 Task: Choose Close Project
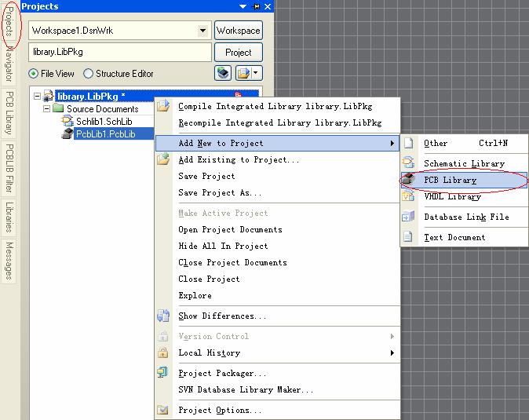pos(277,279)
